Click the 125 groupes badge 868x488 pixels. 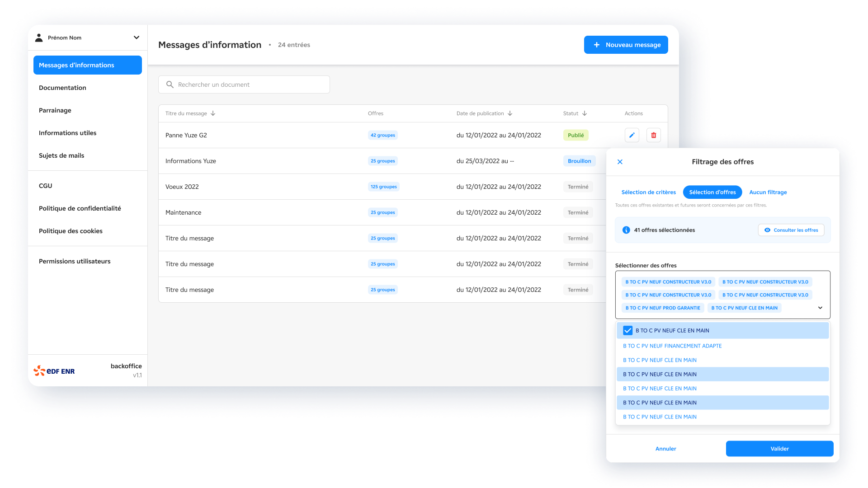point(384,187)
